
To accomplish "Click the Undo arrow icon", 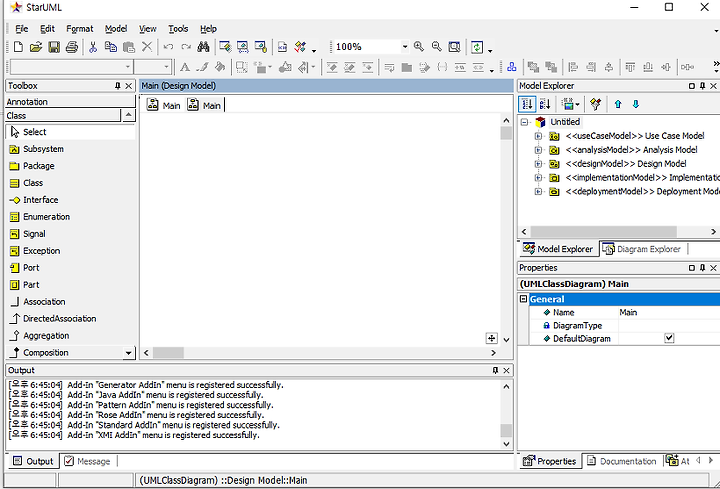I will tap(169, 47).
